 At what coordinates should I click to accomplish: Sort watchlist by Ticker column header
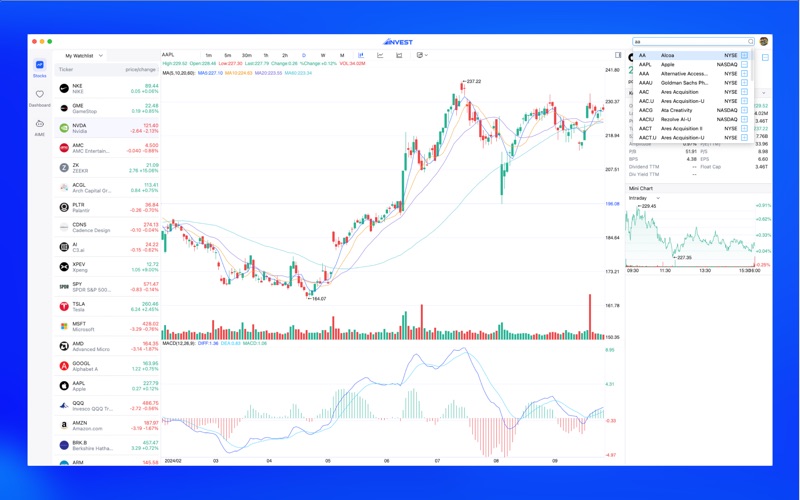coord(66,69)
